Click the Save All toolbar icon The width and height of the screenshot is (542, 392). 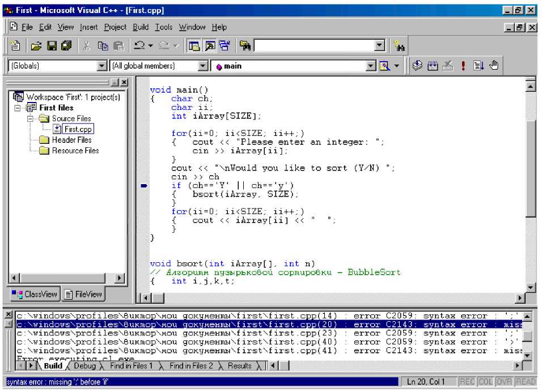click(x=66, y=45)
